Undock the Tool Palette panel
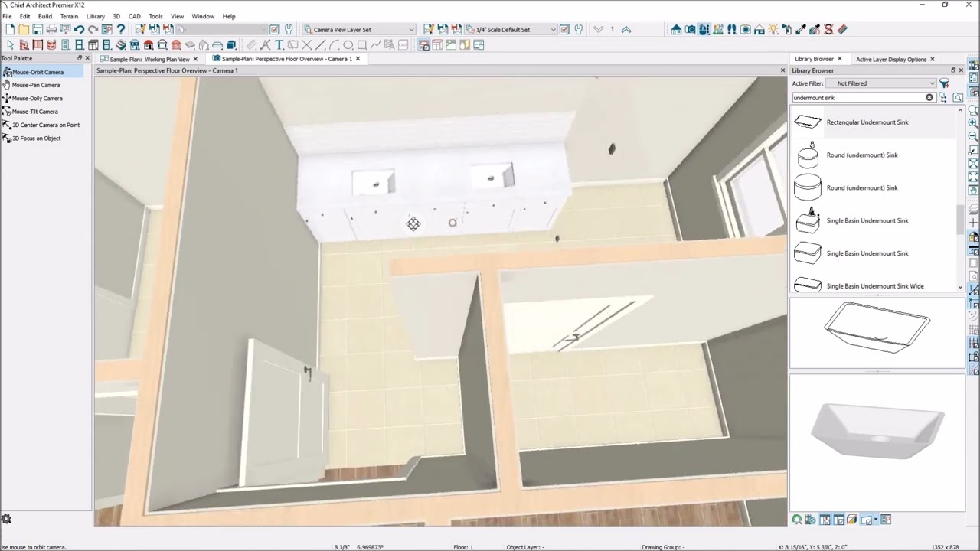Image resolution: width=980 pixels, height=551 pixels. (80, 58)
